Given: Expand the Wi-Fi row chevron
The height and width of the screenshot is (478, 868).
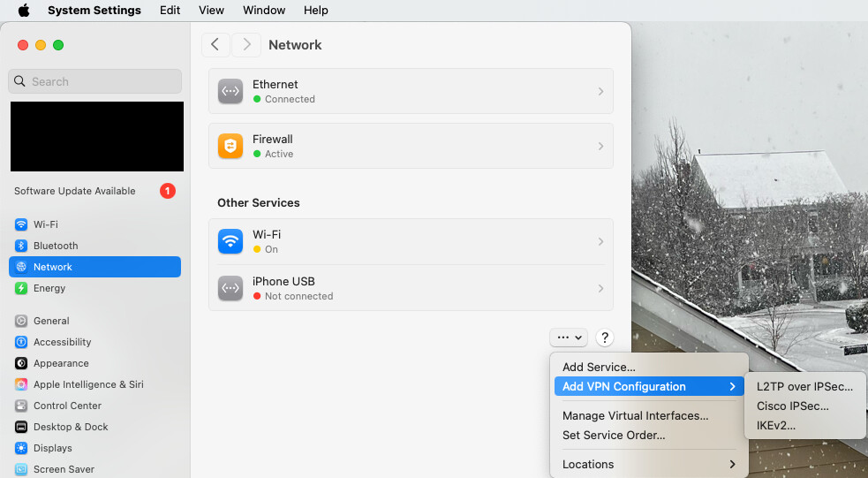Looking at the screenshot, I should [x=600, y=241].
